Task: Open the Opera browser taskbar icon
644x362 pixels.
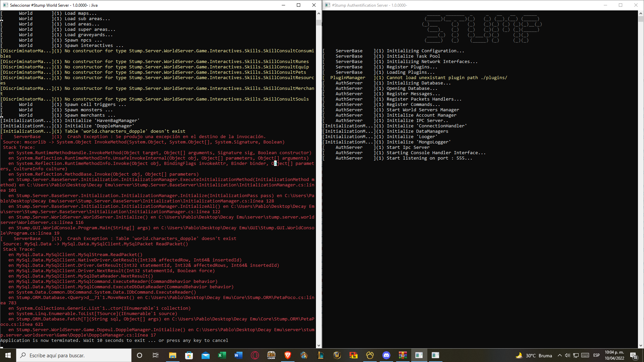Action: [x=255, y=355]
